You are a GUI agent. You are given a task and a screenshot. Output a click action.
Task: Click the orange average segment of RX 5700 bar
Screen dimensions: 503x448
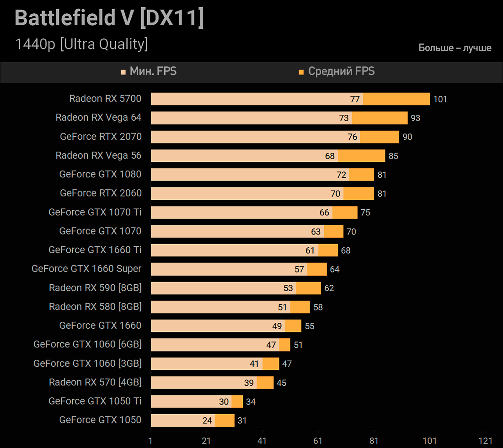[396, 99]
